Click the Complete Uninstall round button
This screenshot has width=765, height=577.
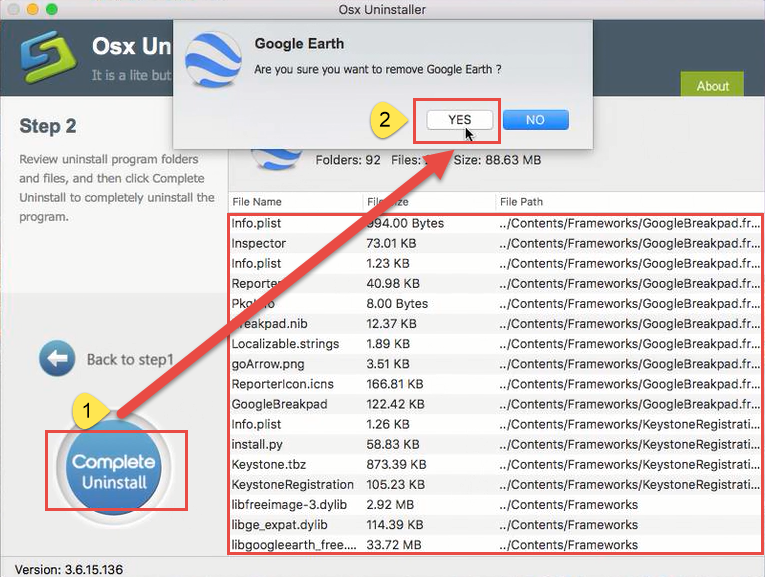pyautogui.click(x=113, y=471)
